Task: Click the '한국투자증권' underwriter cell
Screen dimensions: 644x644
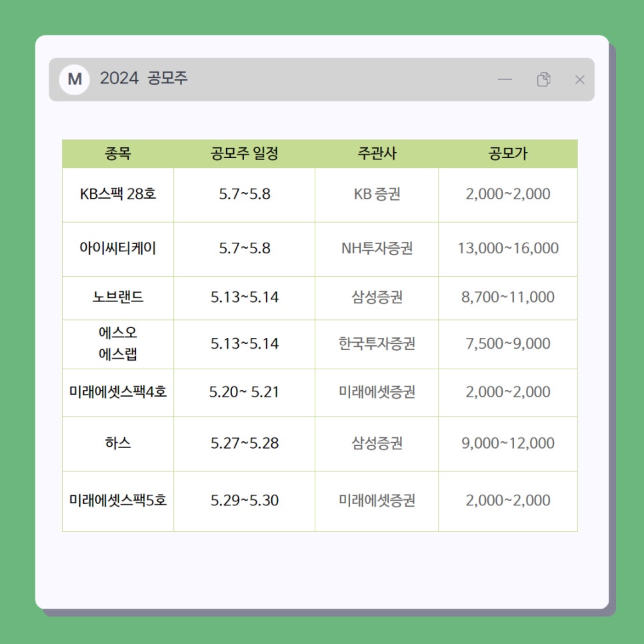Action: pos(377,344)
